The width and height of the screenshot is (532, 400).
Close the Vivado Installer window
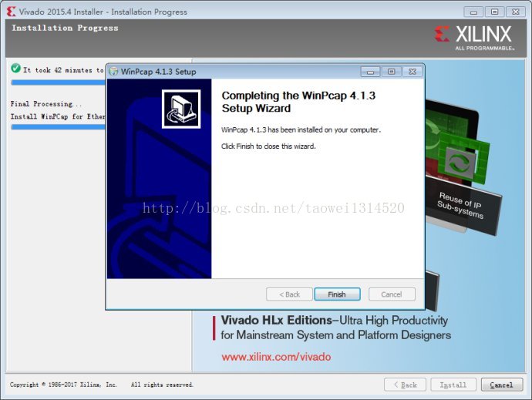point(516,12)
